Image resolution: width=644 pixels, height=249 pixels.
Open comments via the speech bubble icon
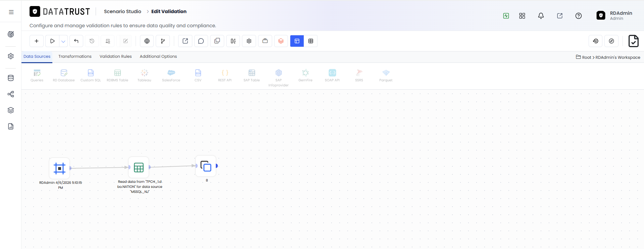click(201, 41)
